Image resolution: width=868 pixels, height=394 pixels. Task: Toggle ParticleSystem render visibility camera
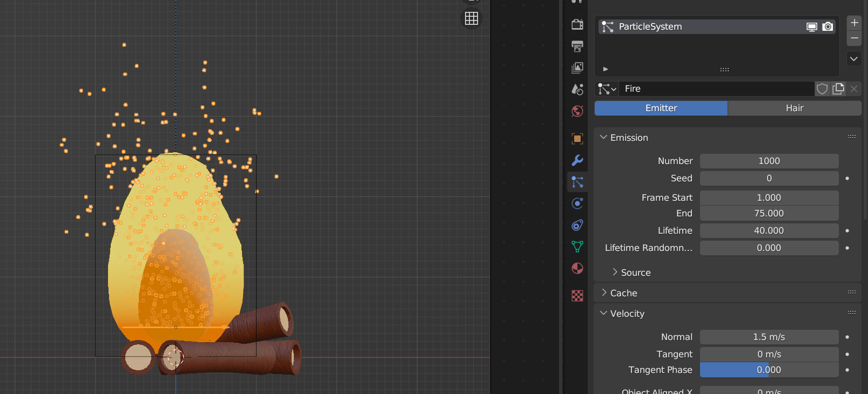[827, 27]
